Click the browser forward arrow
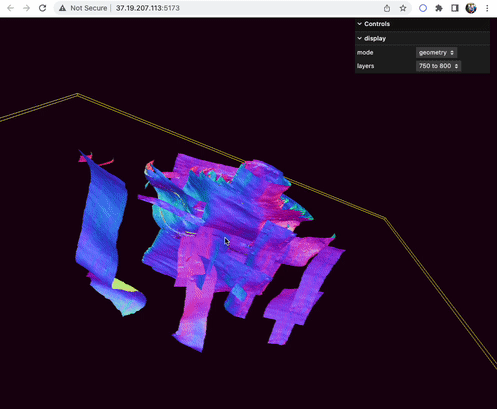Screen dimensions: 497x409 click(x=26, y=8)
